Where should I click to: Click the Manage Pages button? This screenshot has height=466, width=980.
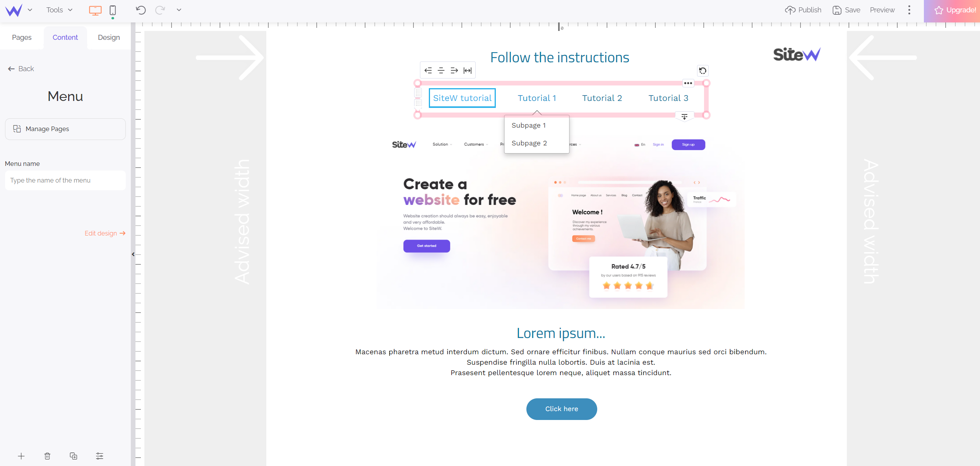coord(66,128)
